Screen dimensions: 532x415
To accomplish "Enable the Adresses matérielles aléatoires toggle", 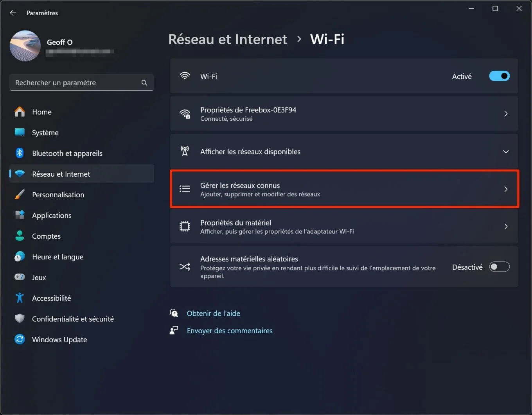I will [500, 267].
